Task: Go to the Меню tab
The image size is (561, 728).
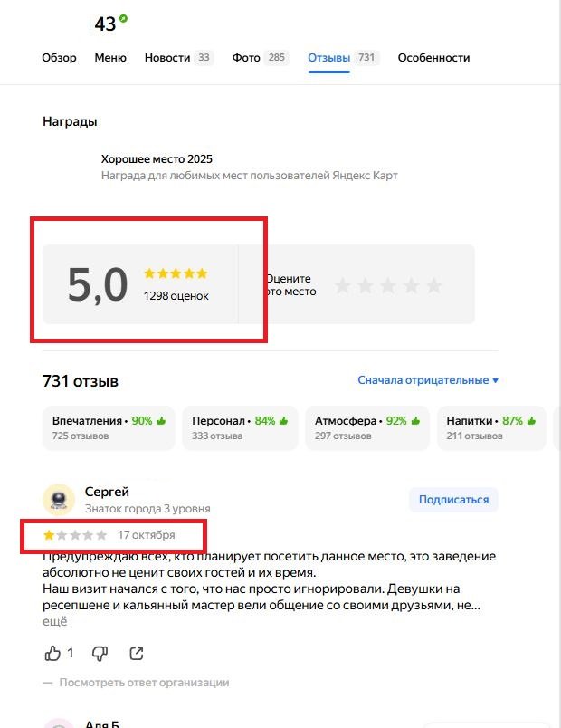Action: point(110,58)
